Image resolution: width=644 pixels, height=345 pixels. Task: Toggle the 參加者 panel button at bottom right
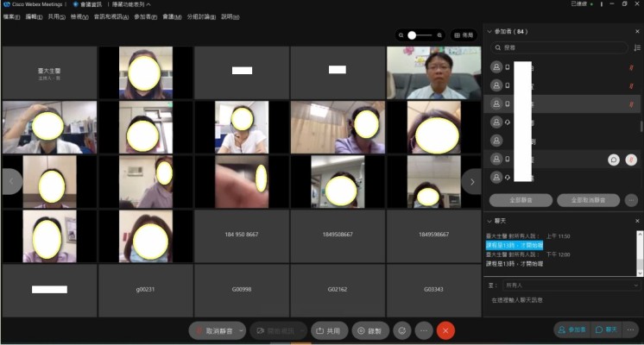(571, 330)
